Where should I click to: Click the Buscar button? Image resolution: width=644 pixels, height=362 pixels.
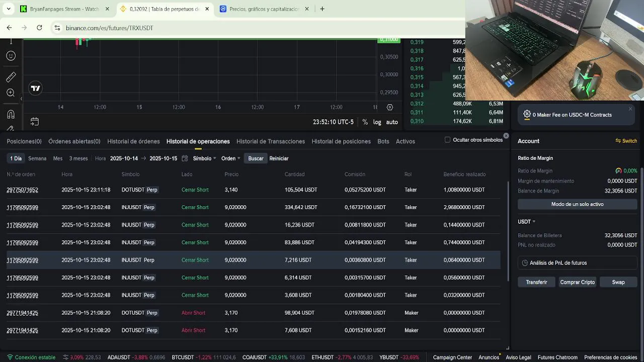click(x=256, y=158)
